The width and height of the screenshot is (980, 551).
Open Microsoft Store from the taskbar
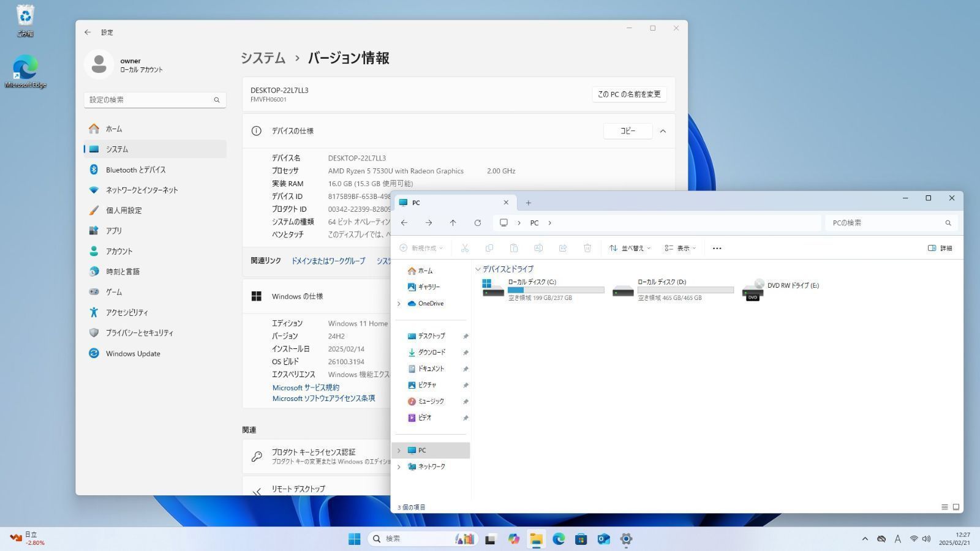581,539
